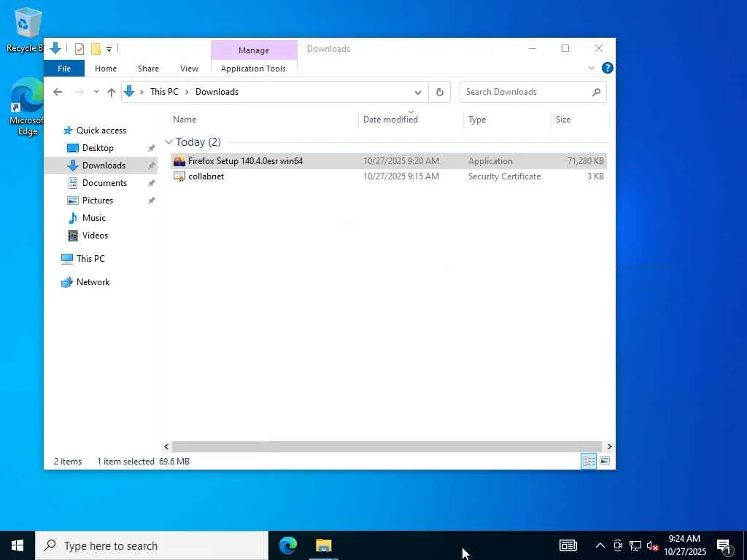
Task: Open News and interests taskbar icon
Action: tap(568, 545)
